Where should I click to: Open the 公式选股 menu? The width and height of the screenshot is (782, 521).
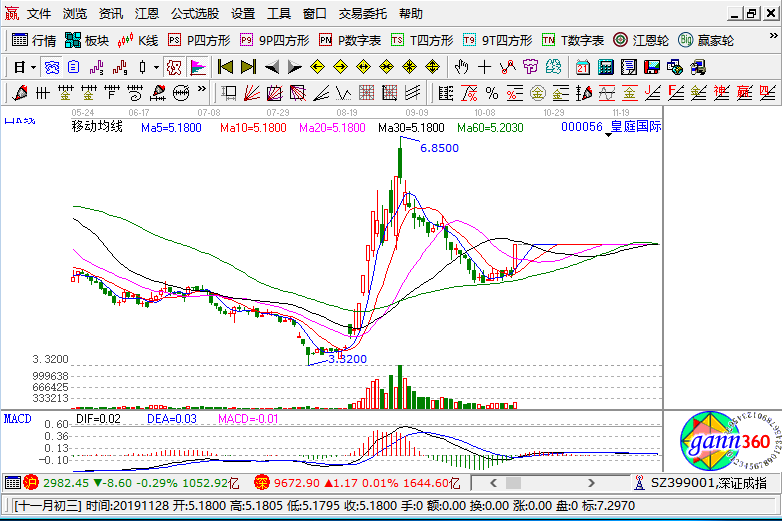[195, 14]
